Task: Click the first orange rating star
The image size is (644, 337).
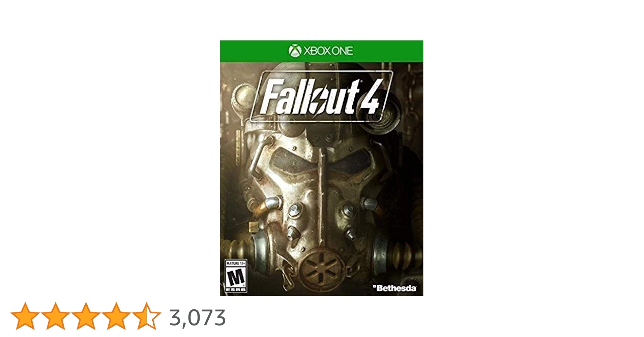Action: tap(25, 316)
